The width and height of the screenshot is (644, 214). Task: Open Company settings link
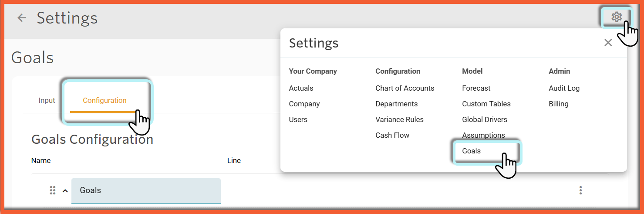304,104
